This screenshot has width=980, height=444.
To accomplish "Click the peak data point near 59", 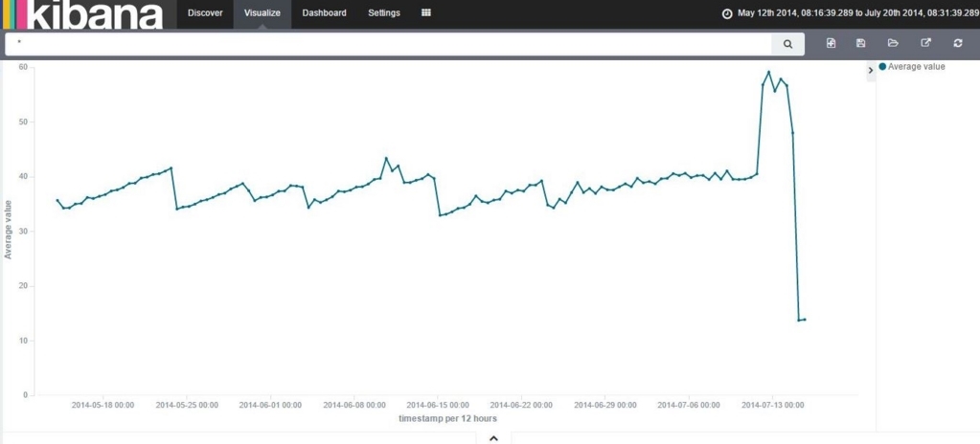I will (768, 72).
